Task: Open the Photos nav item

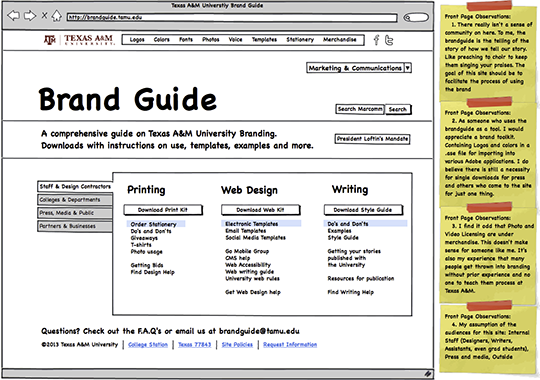Action: (210, 40)
